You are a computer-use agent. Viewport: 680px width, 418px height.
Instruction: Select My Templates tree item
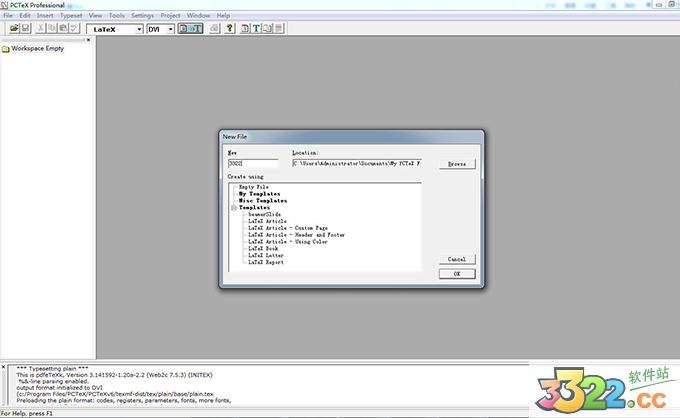click(259, 194)
